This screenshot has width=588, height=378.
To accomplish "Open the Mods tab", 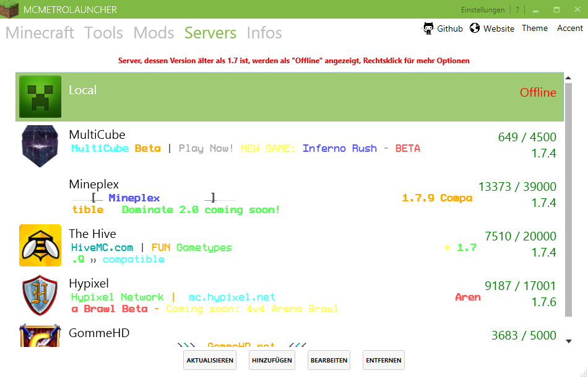I will (x=153, y=33).
